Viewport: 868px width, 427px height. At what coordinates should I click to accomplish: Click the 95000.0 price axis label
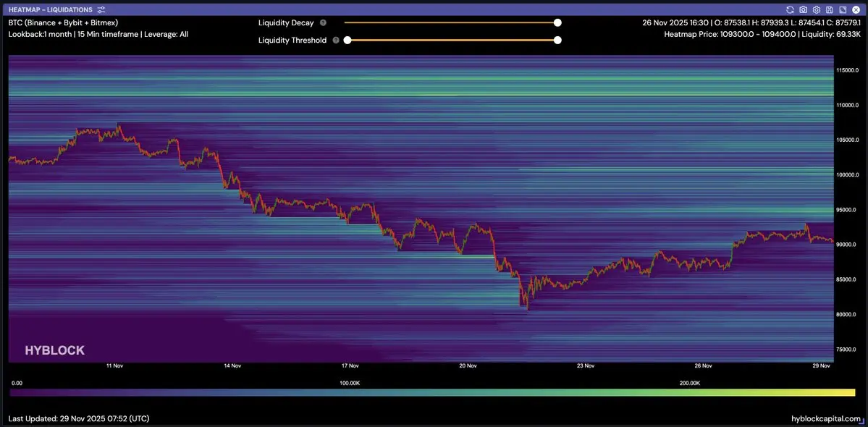point(848,210)
